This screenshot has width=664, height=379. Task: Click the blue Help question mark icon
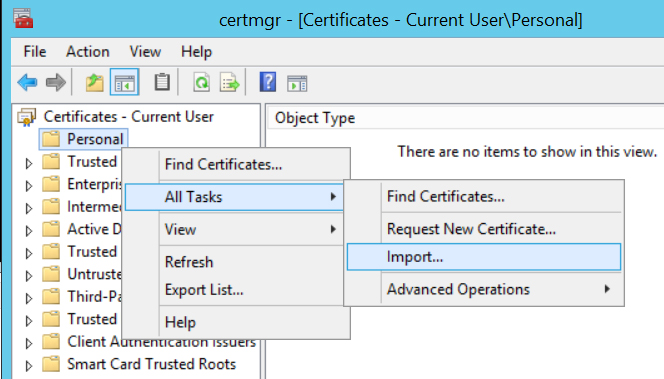pos(268,82)
